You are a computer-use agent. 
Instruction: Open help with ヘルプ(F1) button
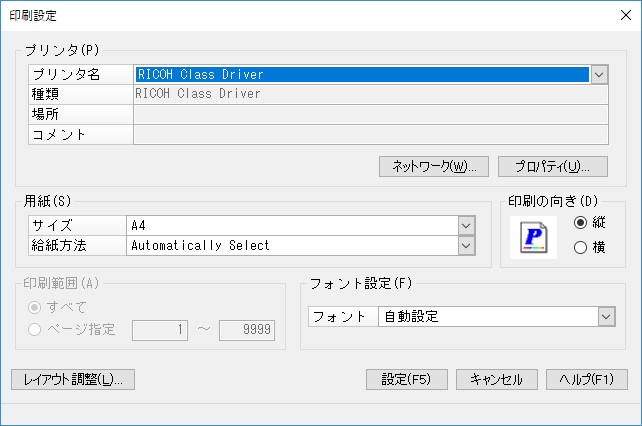pyautogui.click(x=587, y=379)
